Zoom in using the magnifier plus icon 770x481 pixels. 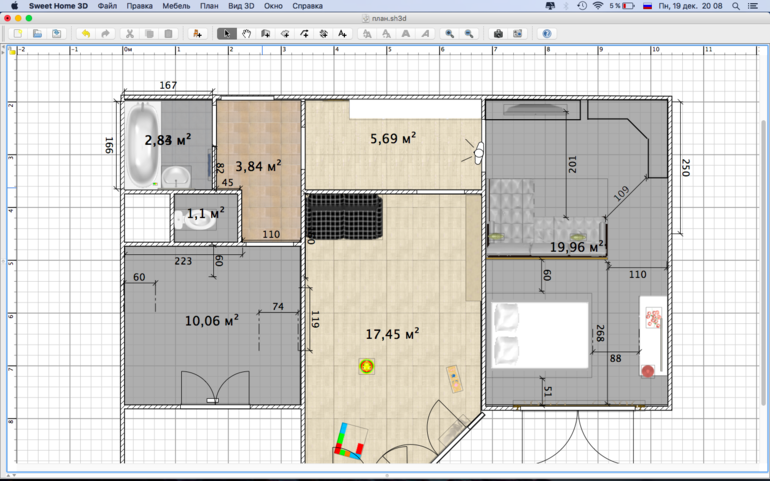[450, 34]
